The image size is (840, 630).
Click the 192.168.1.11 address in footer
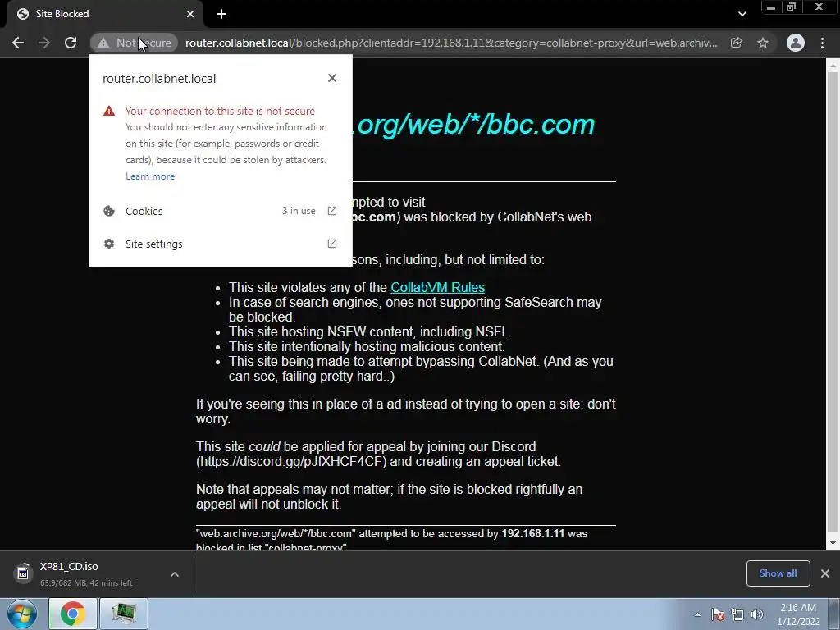[x=533, y=533]
